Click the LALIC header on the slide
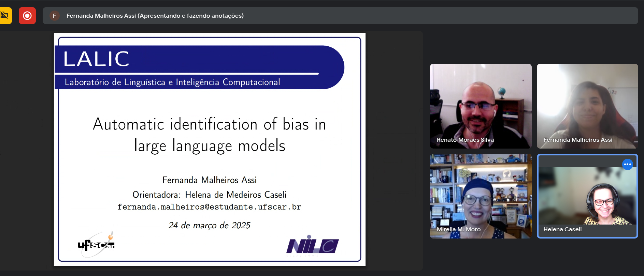The height and width of the screenshot is (276, 644). tap(97, 59)
